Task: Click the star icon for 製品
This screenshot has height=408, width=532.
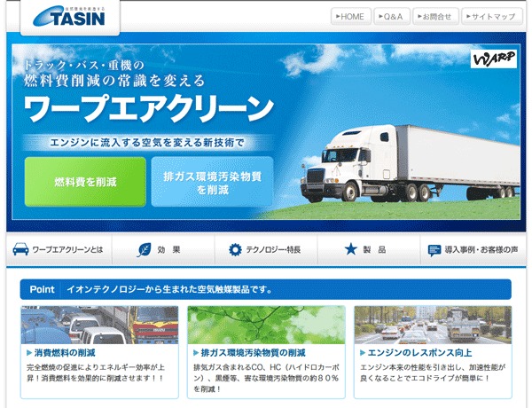Action: click(351, 249)
